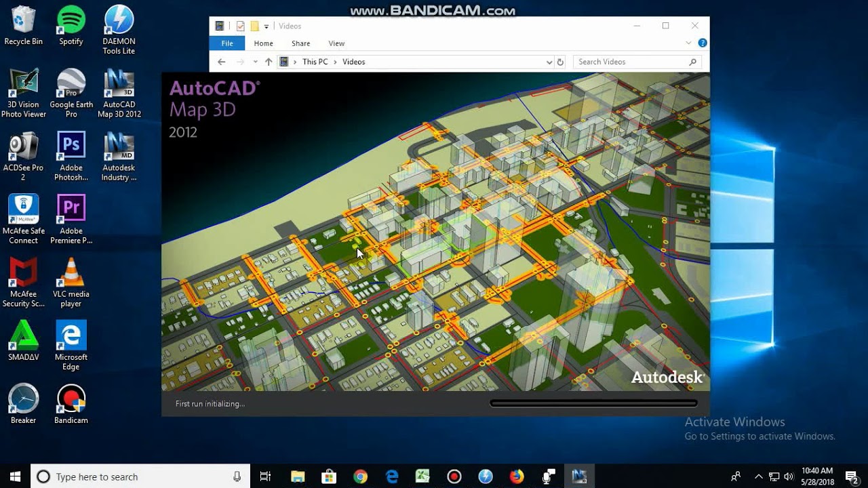Select Autodesk Industry desktop shortcut
Viewport: 868px width, 488px height.
point(119,157)
